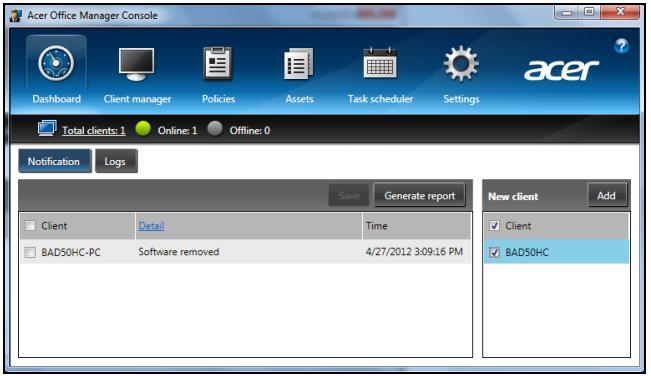Open the Settings gear icon

click(x=461, y=63)
